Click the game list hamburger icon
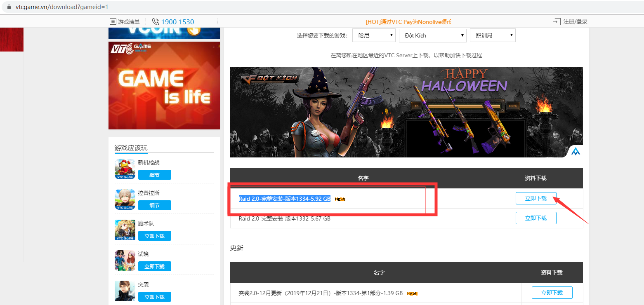The image size is (644, 305). 113,22
